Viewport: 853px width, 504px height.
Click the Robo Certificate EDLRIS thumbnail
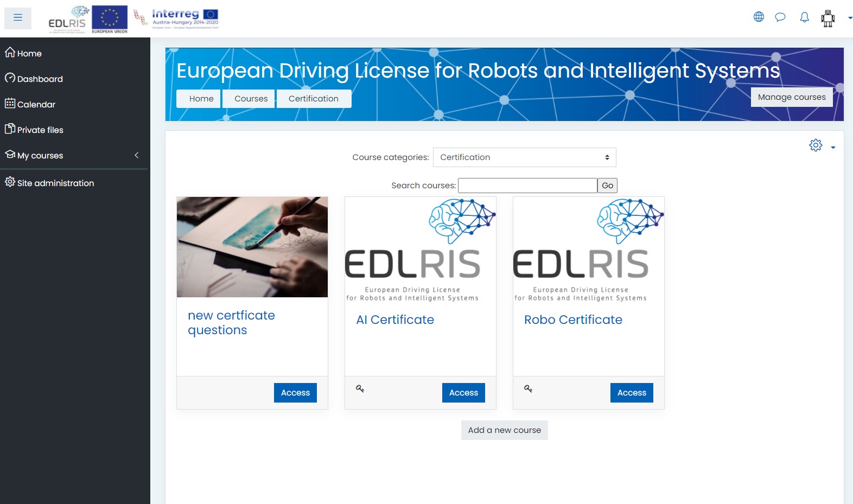point(589,250)
